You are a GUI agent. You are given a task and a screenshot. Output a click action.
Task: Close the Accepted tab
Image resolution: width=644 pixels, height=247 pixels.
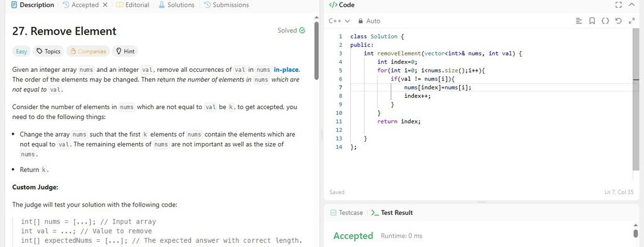pyautogui.click(x=105, y=5)
